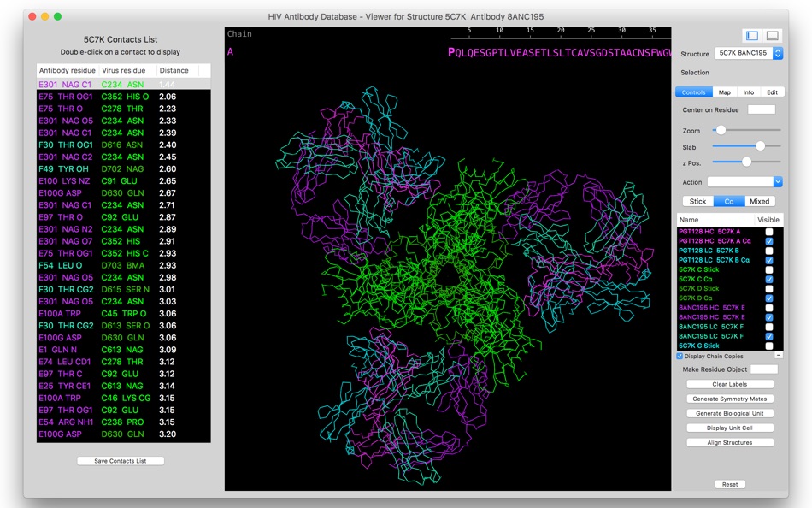Viewport: 812px width, 508px height.
Task: Open the Edit tab
Action: point(772,92)
